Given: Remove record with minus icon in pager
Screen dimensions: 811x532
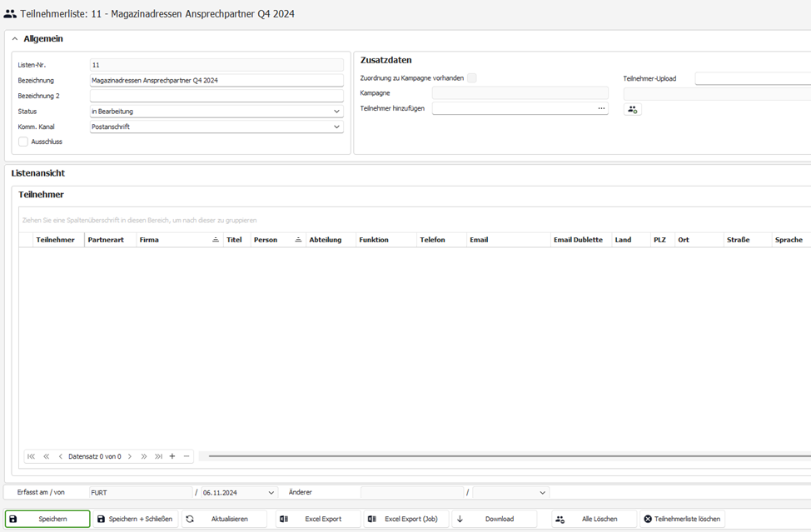Looking at the screenshot, I should (187, 456).
